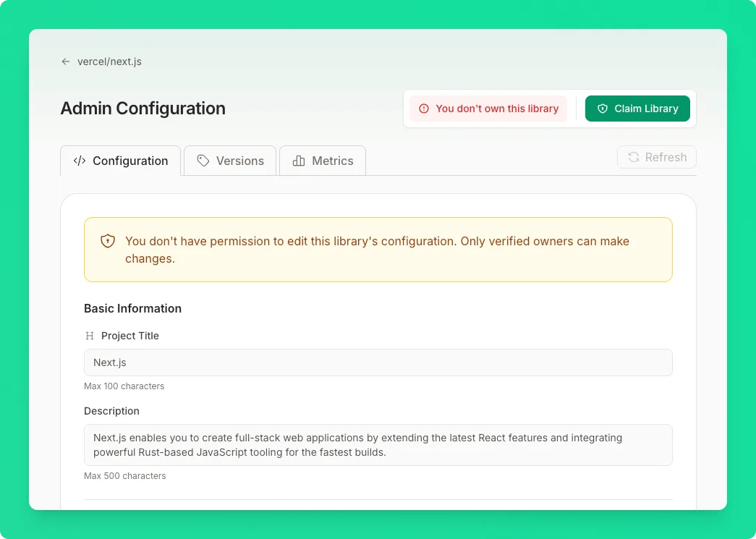This screenshot has width=756, height=539.
Task: Click the Admin Configuration heading
Action: point(143,109)
